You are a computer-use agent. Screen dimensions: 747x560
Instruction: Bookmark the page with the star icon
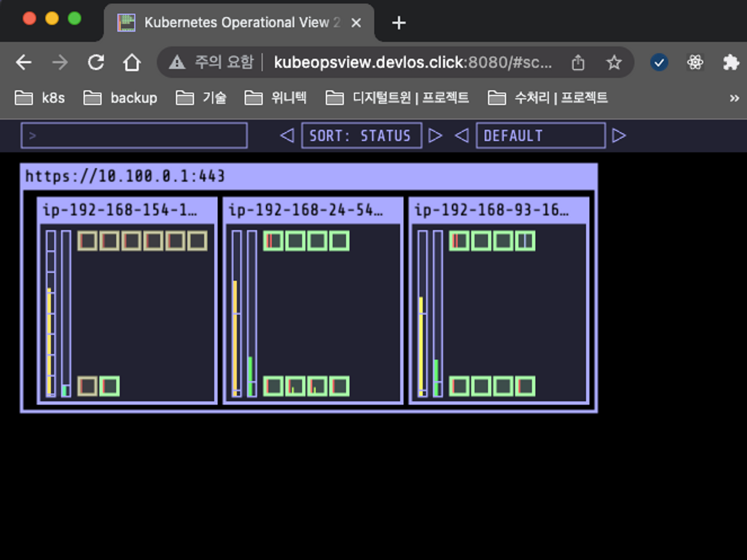(614, 62)
